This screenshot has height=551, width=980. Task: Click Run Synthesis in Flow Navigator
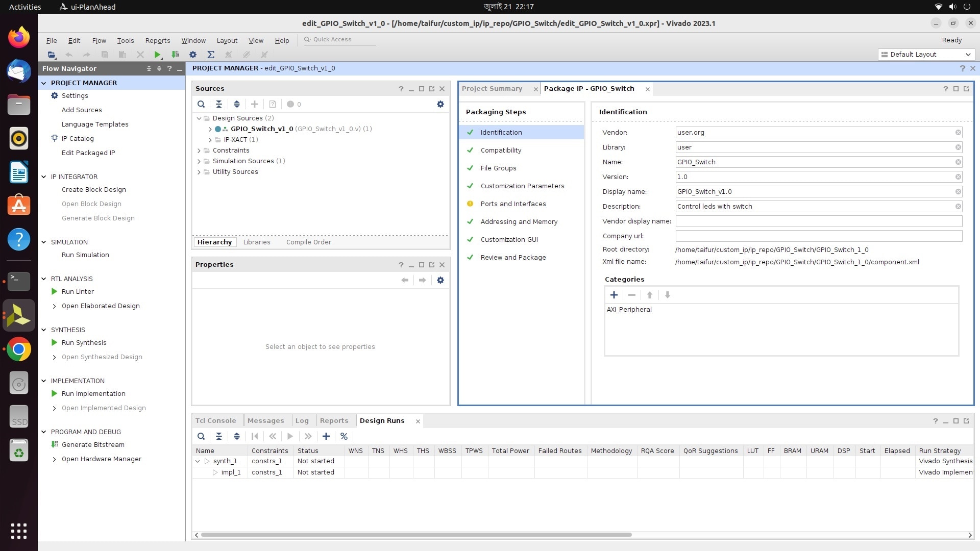click(84, 343)
